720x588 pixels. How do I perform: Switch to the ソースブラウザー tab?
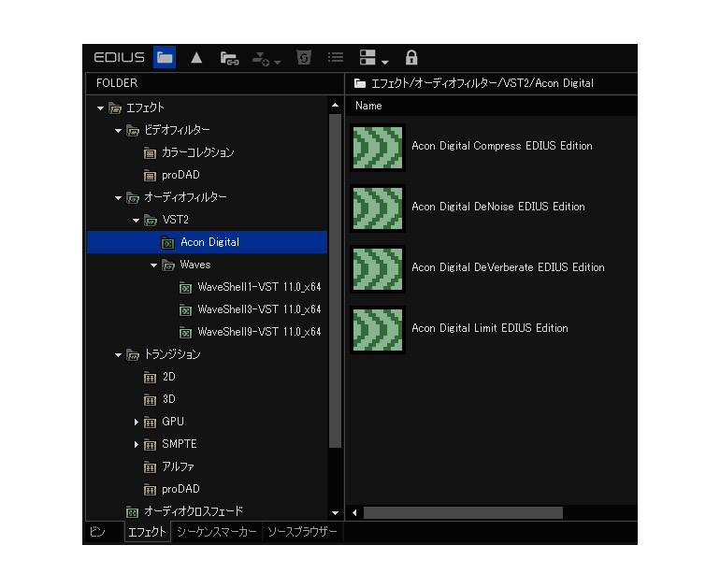point(303,532)
